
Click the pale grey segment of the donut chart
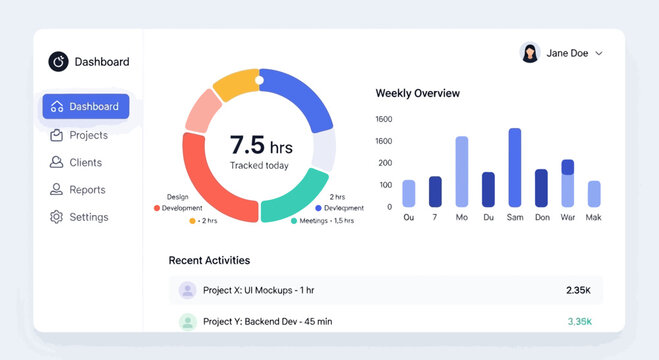click(x=324, y=150)
